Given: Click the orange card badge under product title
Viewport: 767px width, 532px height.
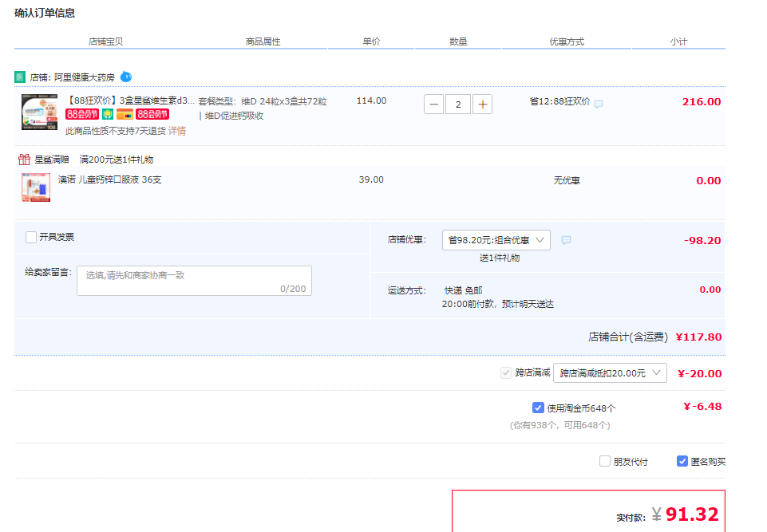Looking at the screenshot, I should tap(125, 114).
